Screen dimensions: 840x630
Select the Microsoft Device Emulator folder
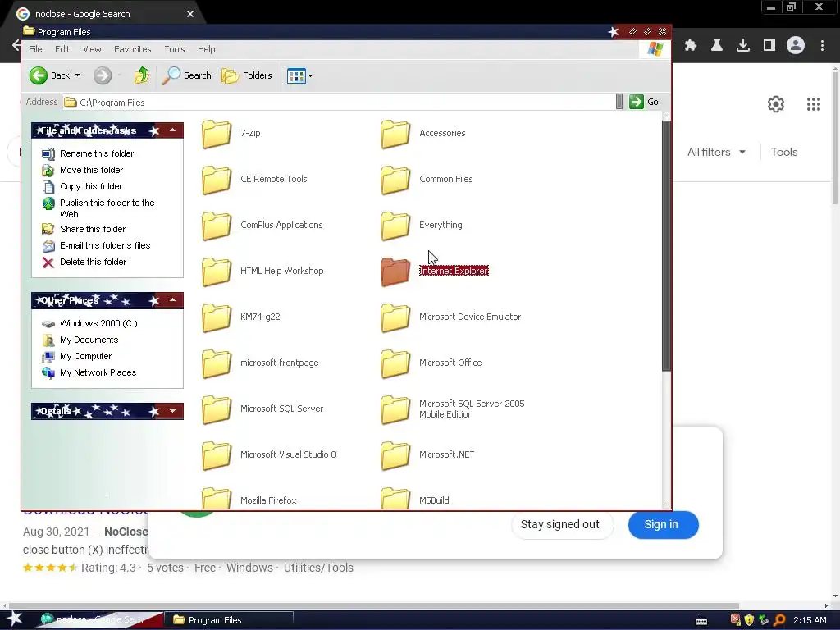[395, 317]
